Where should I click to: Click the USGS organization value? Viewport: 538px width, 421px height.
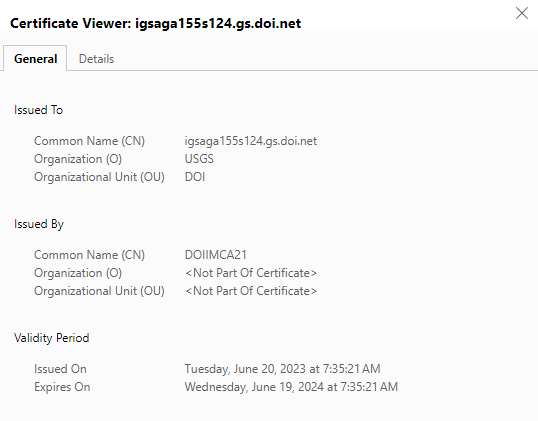coord(199,159)
